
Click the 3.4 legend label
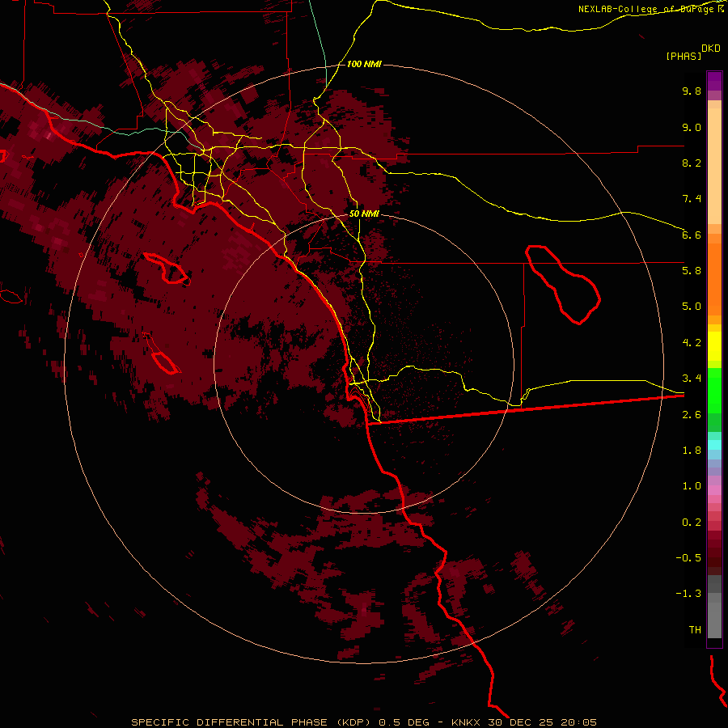click(692, 379)
